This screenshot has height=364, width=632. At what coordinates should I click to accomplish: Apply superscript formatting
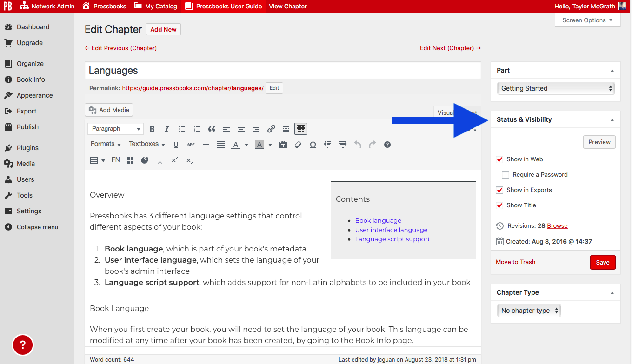174,160
